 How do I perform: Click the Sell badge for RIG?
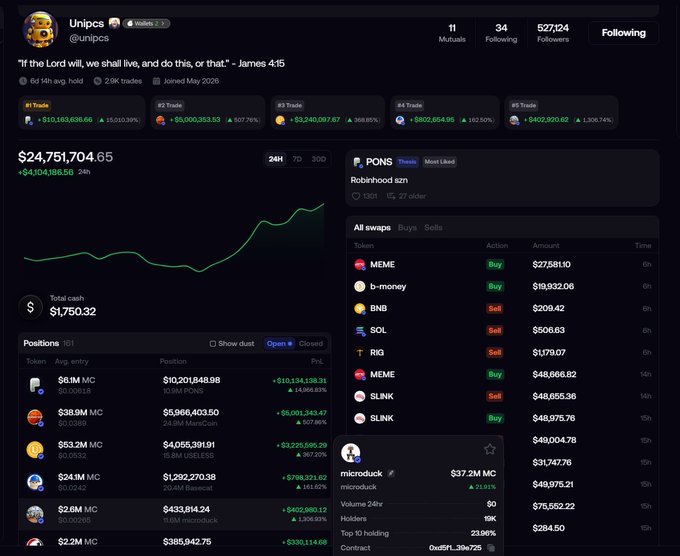click(x=495, y=353)
